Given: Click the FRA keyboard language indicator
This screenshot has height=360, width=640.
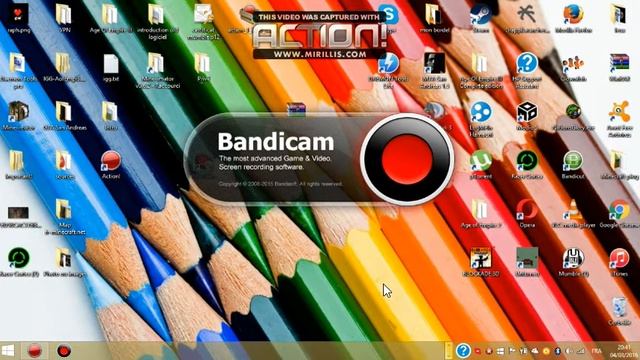Looking at the screenshot, I should [596, 351].
